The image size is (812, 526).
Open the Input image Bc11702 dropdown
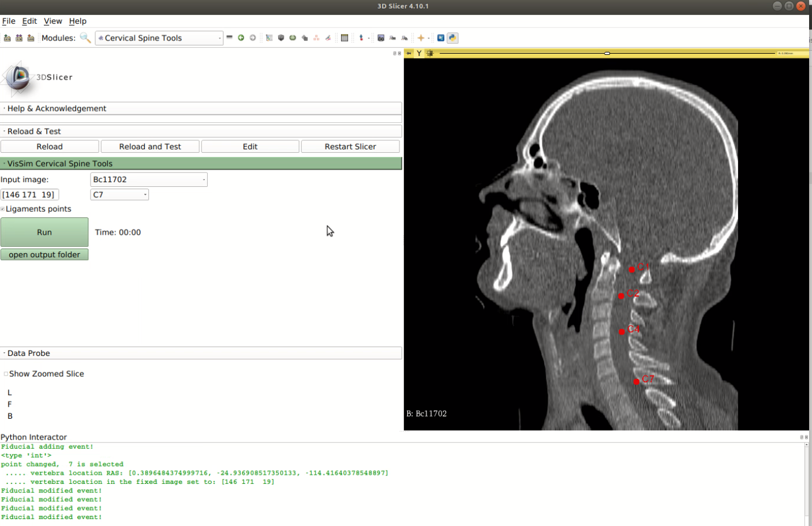(x=148, y=179)
